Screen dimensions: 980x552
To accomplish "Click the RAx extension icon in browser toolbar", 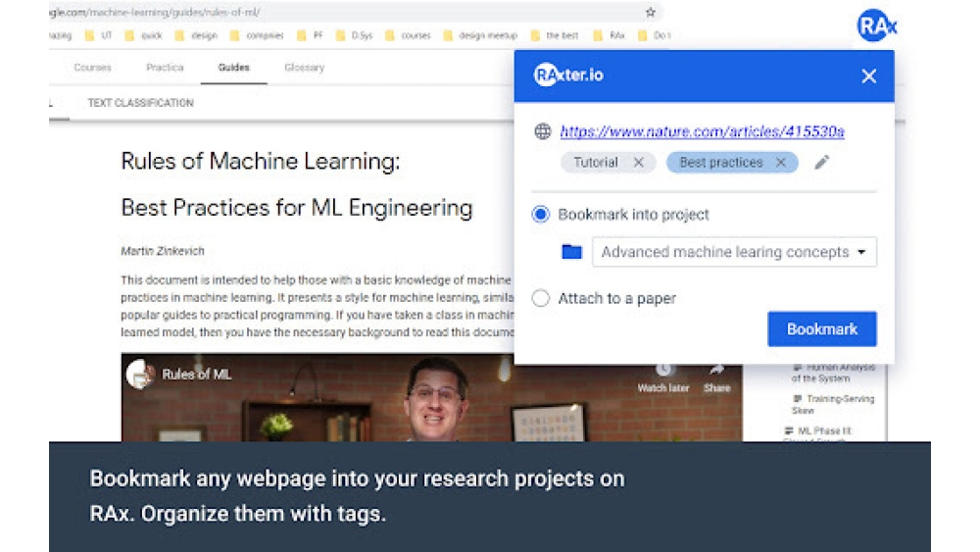I will (x=875, y=25).
